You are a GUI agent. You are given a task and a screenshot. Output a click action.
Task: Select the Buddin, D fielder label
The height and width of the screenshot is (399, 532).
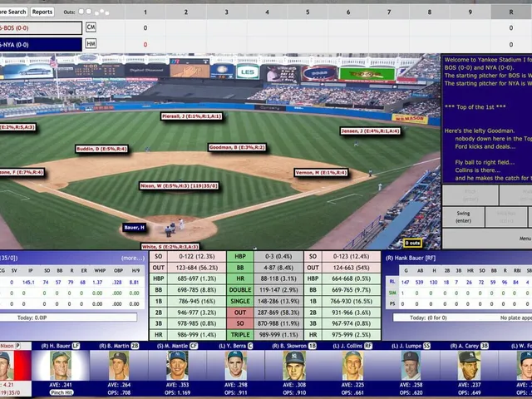coord(101,149)
